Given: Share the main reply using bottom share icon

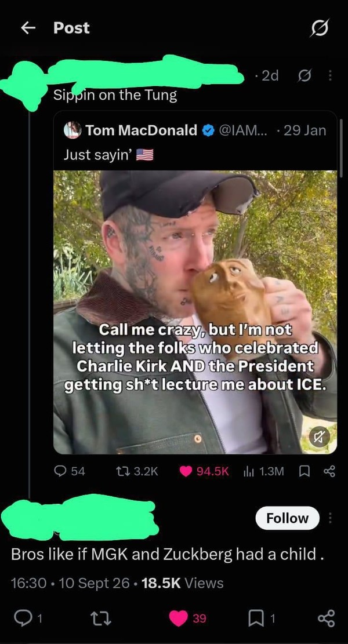Looking at the screenshot, I should [327, 618].
